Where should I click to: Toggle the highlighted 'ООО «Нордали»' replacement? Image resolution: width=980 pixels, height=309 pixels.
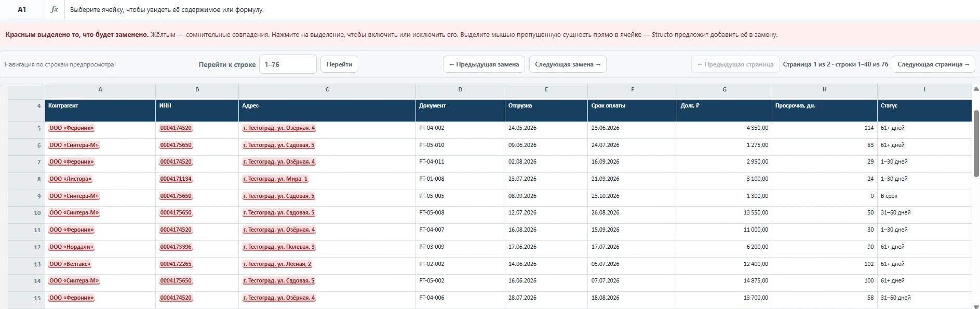coord(72,247)
